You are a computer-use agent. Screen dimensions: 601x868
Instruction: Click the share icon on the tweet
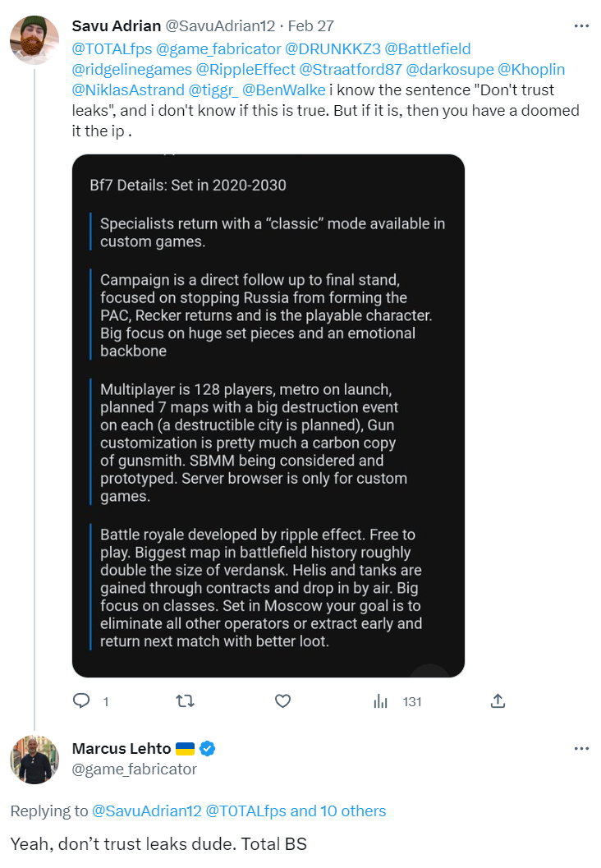tap(498, 700)
